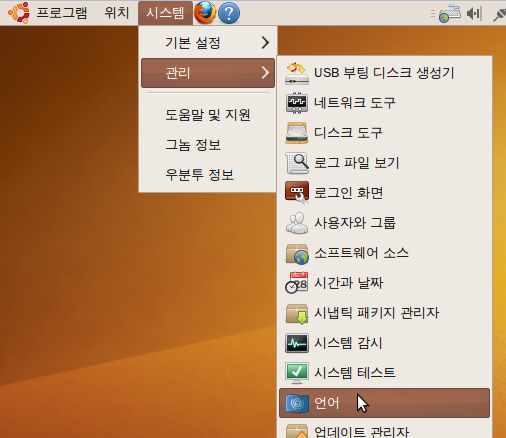Image resolution: width=506 pixels, height=438 pixels.
Task: Close the 시스템 menu in the panel
Action: coord(165,13)
